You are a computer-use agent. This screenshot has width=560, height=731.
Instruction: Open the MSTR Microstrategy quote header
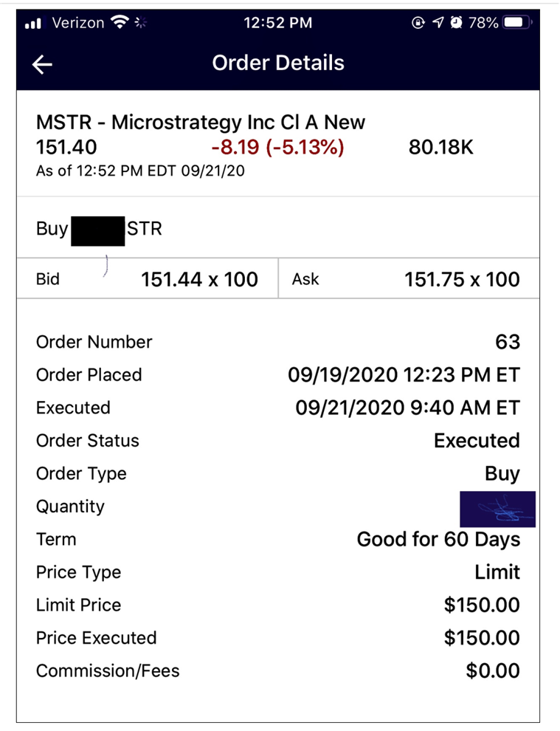[201, 123]
